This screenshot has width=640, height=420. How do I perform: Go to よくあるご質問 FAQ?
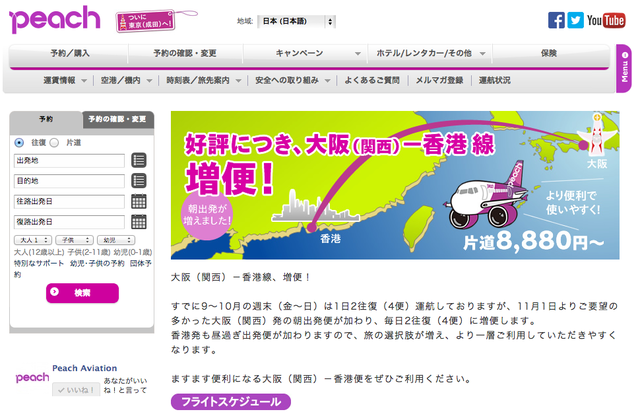pyautogui.click(x=372, y=80)
